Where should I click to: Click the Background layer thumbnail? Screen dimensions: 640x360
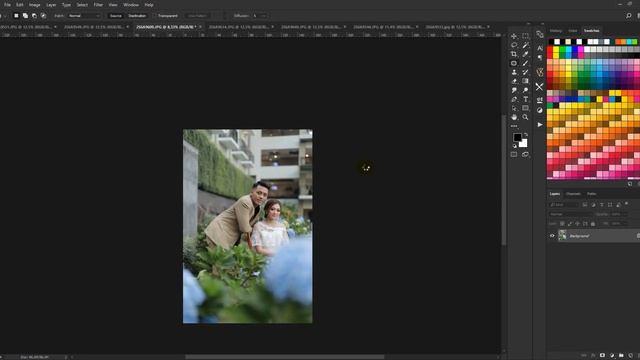click(x=562, y=236)
